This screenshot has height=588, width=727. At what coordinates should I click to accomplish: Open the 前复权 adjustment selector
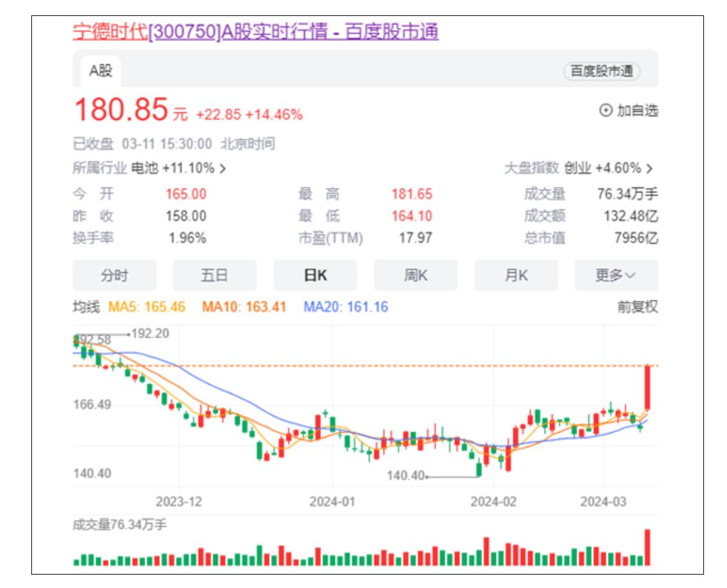pyautogui.click(x=637, y=307)
